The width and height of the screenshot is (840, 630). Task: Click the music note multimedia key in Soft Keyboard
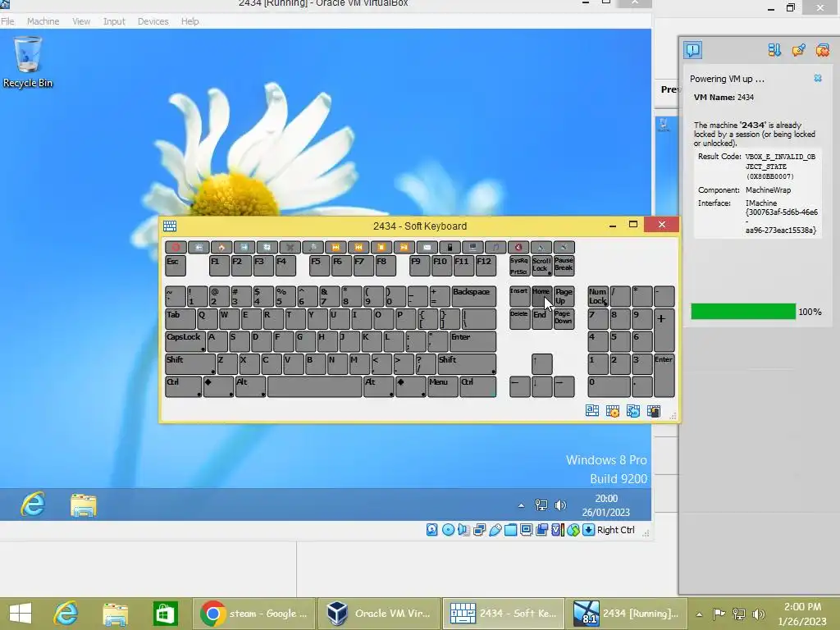[495, 247]
